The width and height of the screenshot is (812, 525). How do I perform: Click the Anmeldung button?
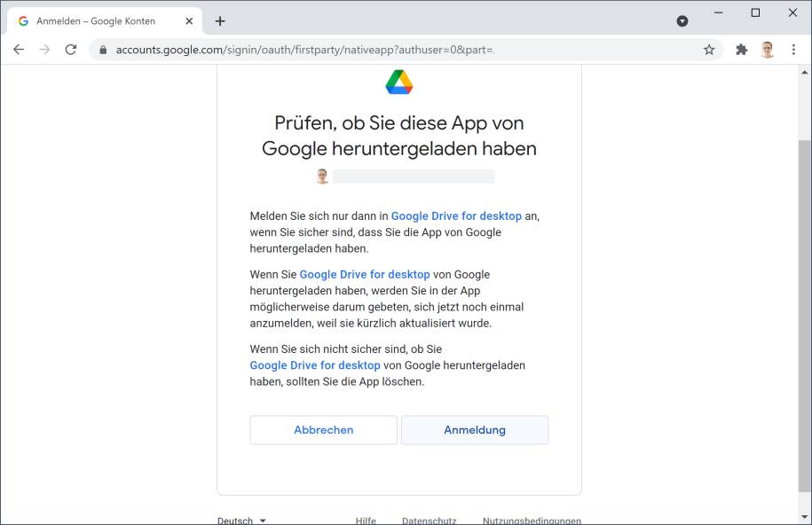pyautogui.click(x=475, y=430)
